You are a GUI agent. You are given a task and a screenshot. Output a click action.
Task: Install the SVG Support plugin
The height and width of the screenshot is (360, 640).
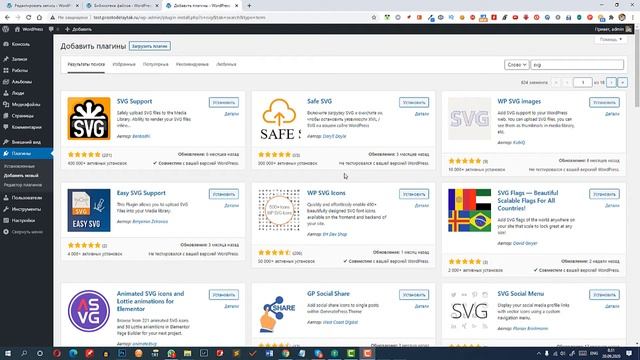pos(224,102)
